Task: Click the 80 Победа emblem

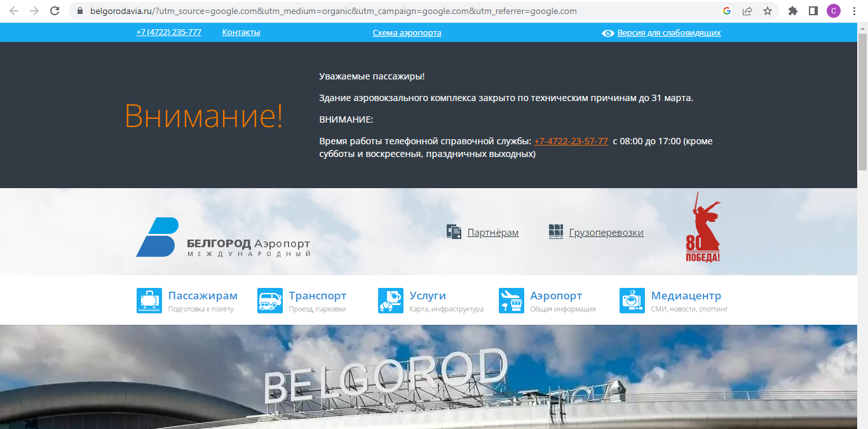Action: (703, 227)
